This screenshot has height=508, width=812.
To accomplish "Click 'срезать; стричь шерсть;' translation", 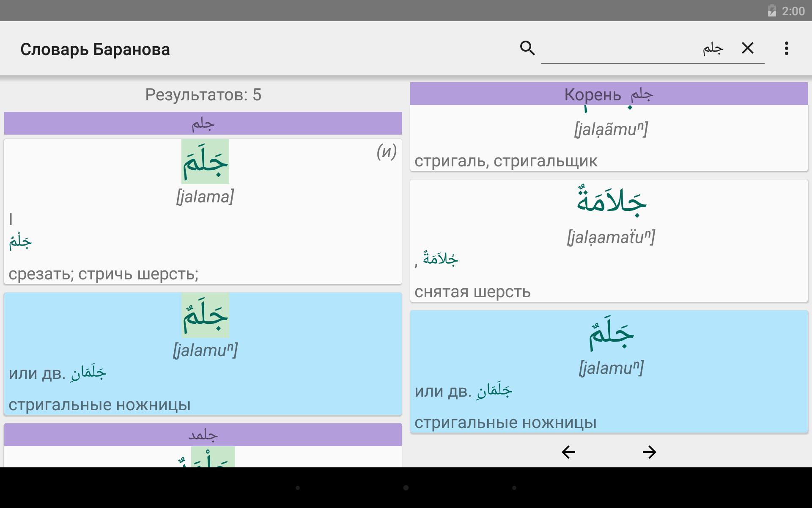I will [x=104, y=274].
